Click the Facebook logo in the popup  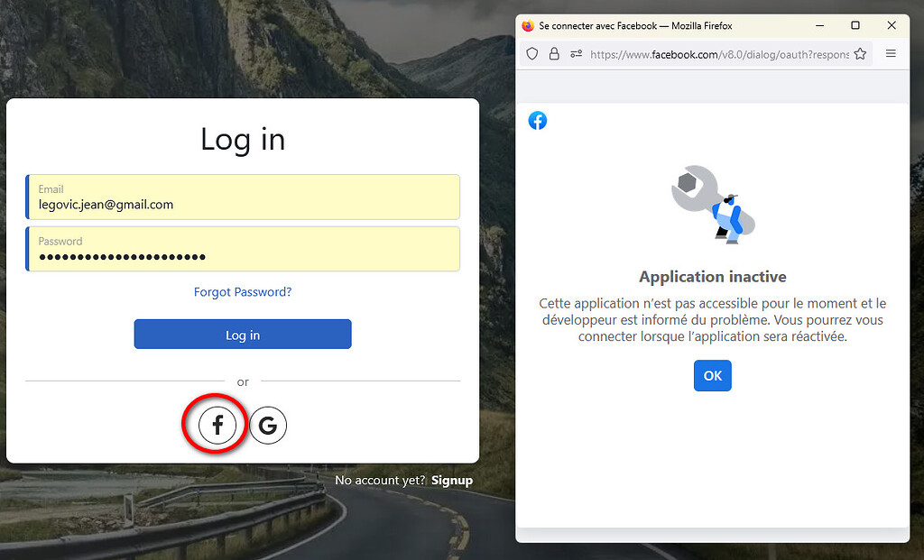coord(538,121)
